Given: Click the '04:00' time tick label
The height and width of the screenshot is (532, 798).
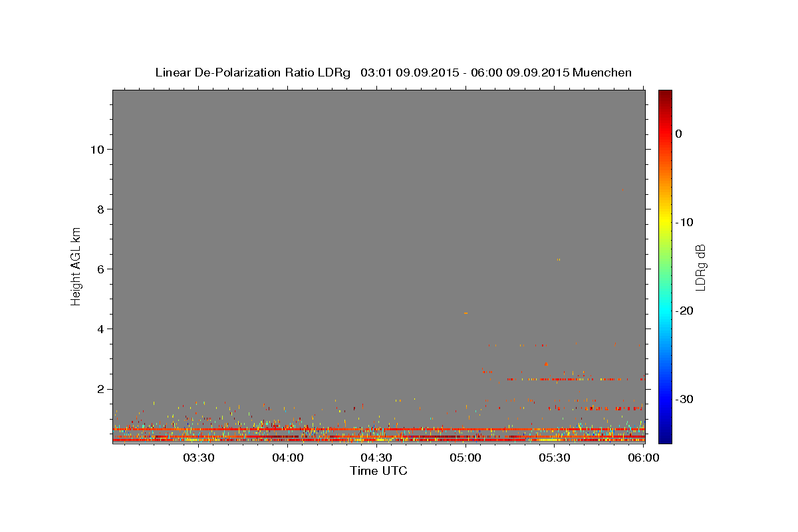Looking at the screenshot, I should point(288,458).
